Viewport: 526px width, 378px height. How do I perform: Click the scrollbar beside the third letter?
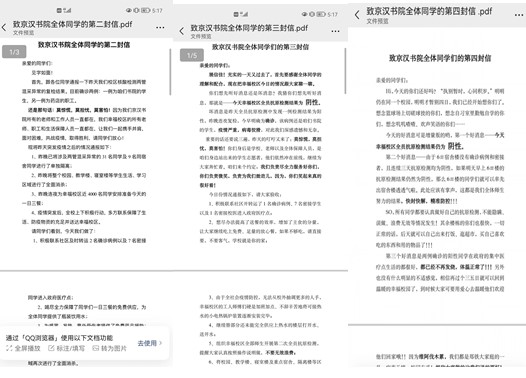coord(345,71)
